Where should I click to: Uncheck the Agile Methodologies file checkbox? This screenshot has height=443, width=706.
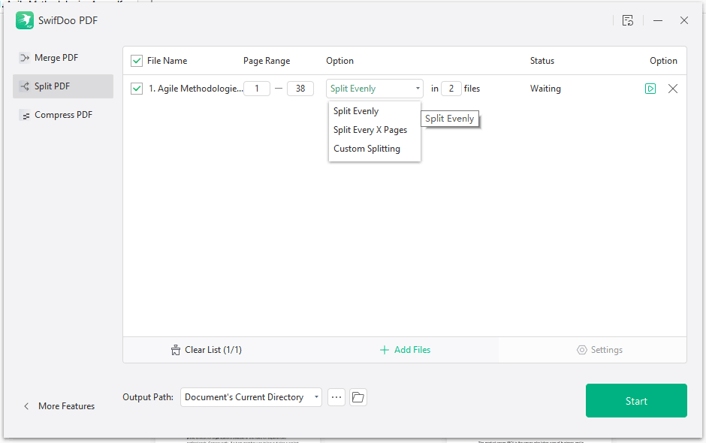click(x=136, y=89)
